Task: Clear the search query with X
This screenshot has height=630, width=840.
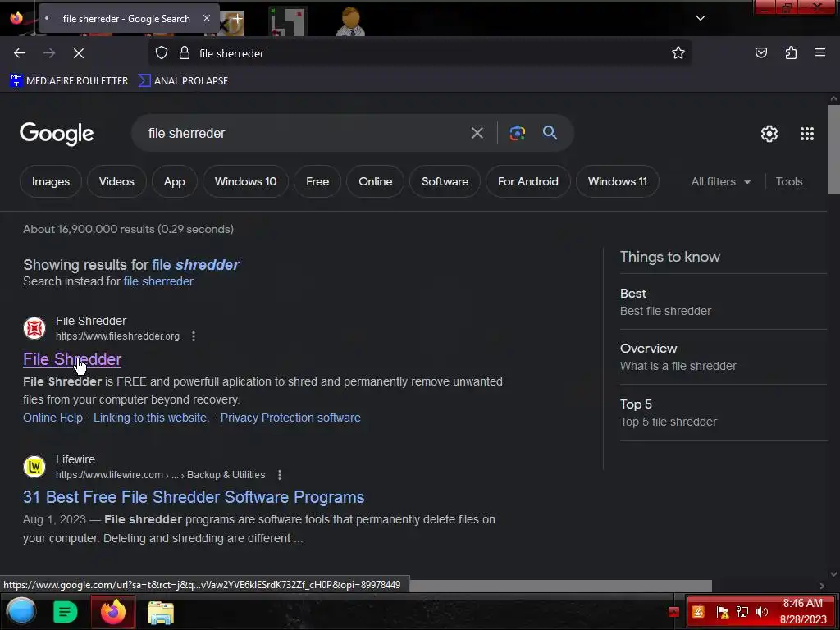Action: coord(477,133)
